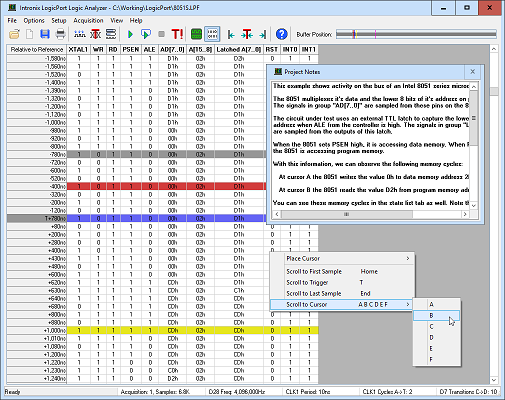505x400 pixels.
Task: Choose Scroll to Last Sample
Action: click(x=342, y=293)
